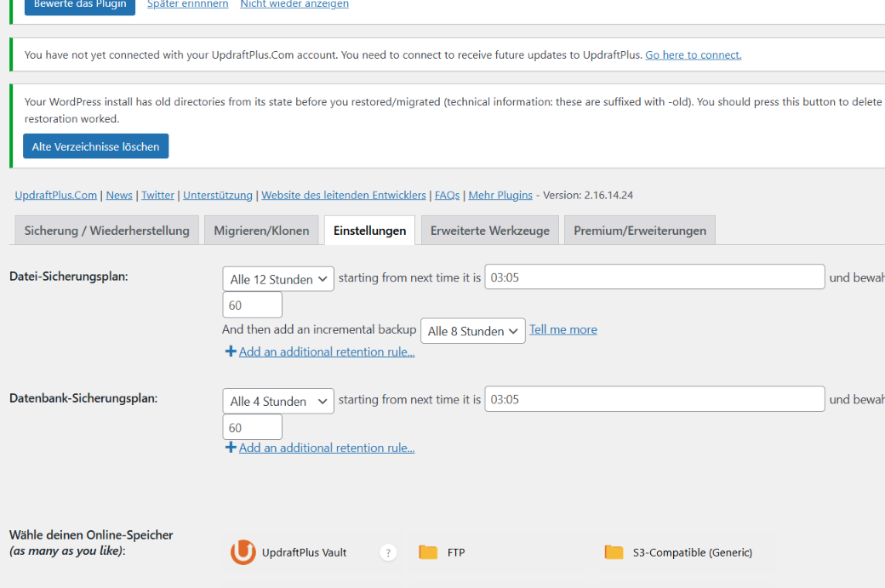Click 'Alte Verzeichnisse löschen' button
Screen dimensions: 885x588
(96, 146)
